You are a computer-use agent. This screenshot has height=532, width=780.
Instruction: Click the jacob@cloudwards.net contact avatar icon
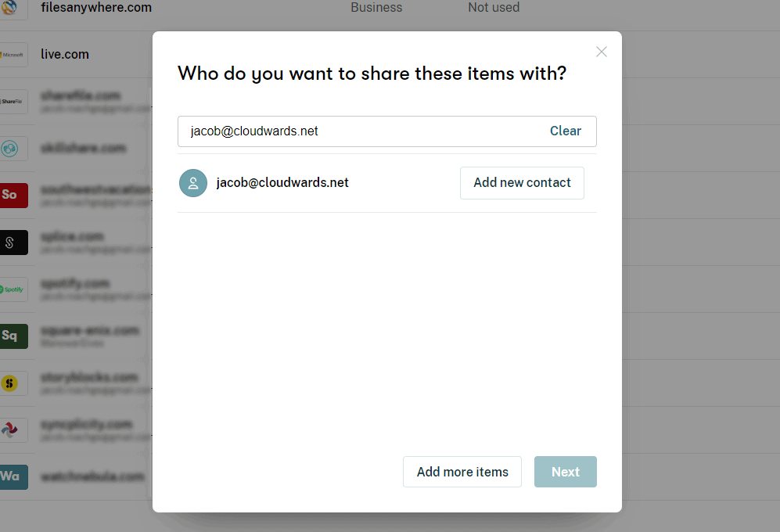point(193,183)
